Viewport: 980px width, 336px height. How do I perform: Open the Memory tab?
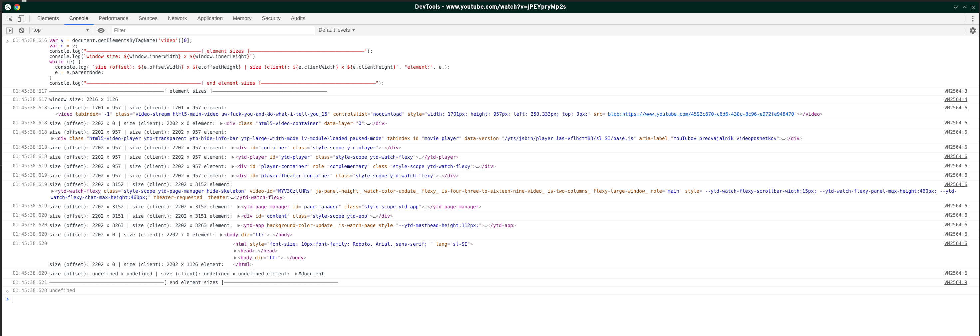point(242,18)
